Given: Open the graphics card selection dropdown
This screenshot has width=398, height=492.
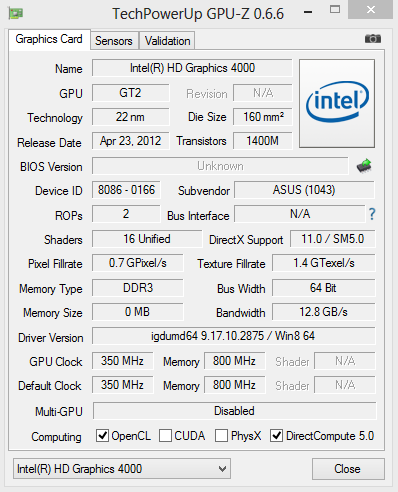Looking at the screenshot, I should pos(122,469).
